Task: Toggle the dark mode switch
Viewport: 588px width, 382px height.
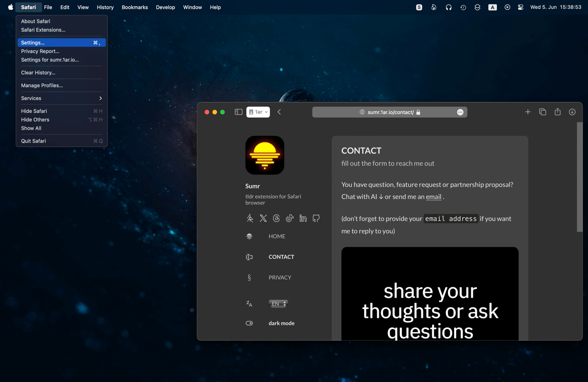Action: (x=249, y=323)
